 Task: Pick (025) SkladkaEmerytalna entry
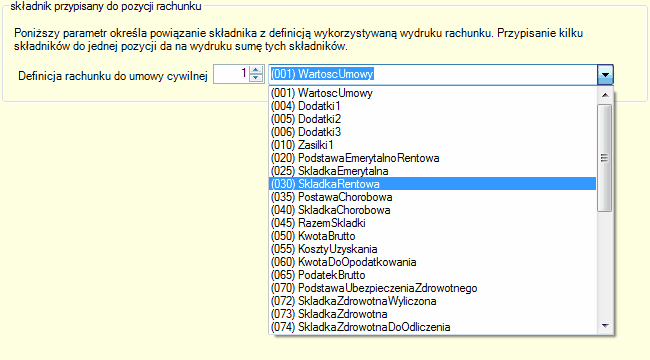pyautogui.click(x=432, y=171)
